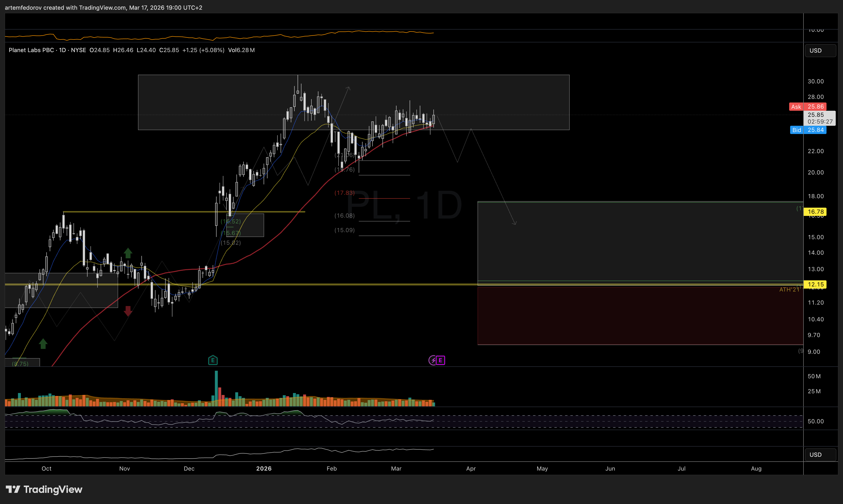Click the Apr label on time axis

point(471,469)
